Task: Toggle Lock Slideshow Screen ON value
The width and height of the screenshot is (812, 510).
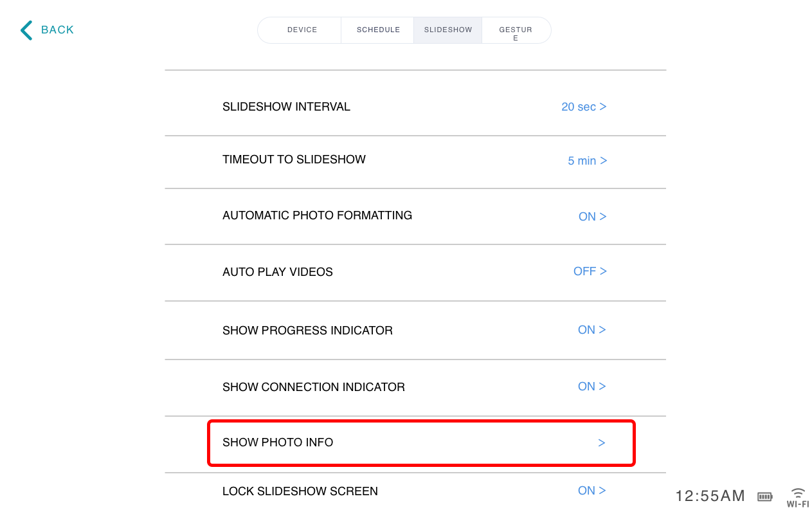Action: 591,491
